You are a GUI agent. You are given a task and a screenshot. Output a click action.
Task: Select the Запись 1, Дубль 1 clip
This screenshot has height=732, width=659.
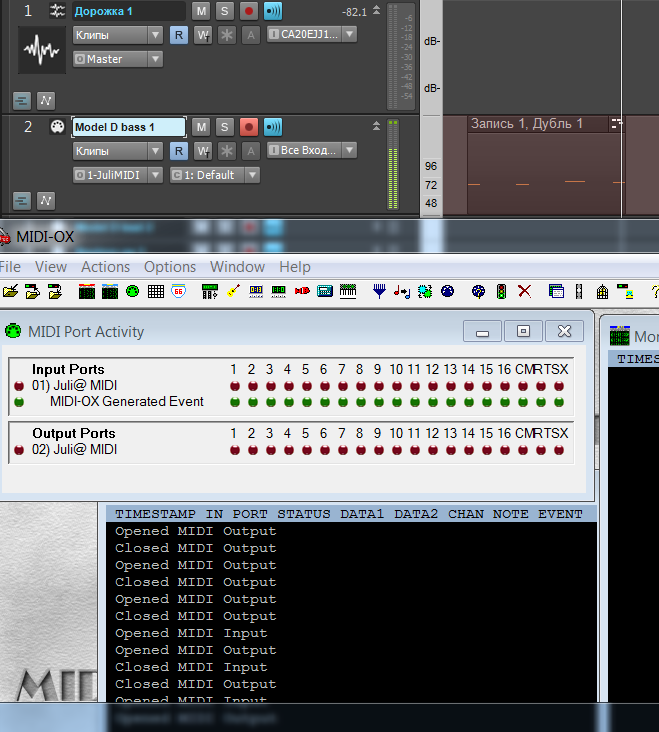tap(545, 167)
